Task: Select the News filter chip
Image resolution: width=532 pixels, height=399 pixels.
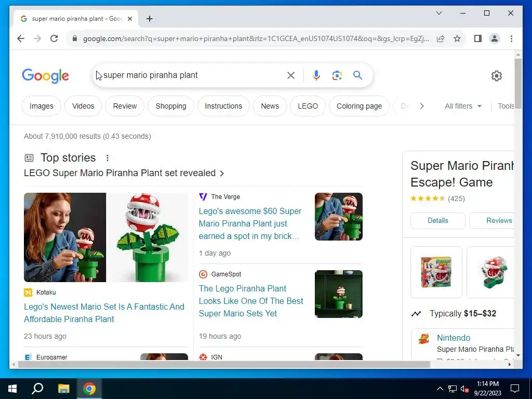Action: pyautogui.click(x=270, y=106)
